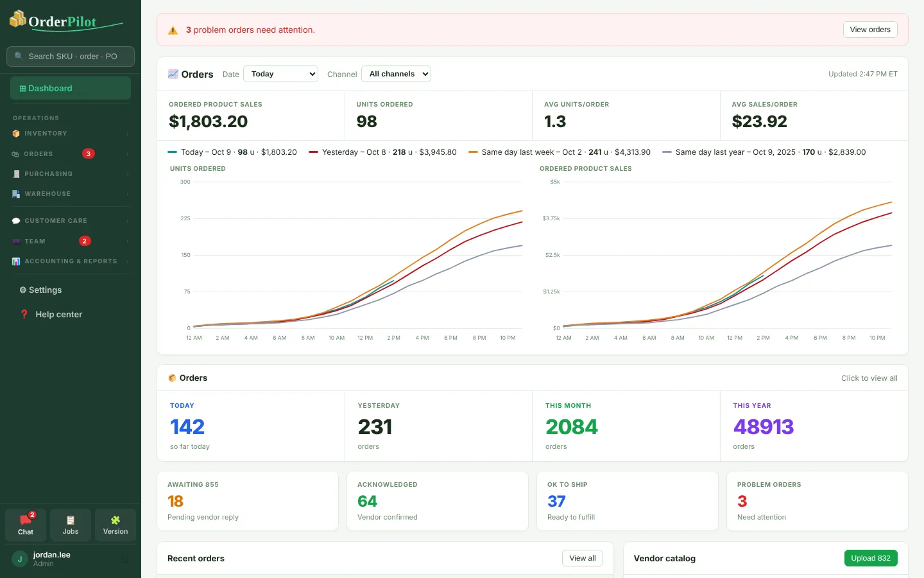Image resolution: width=924 pixels, height=578 pixels.
Task: Click the package icon in lower Orders panel
Action: click(172, 378)
